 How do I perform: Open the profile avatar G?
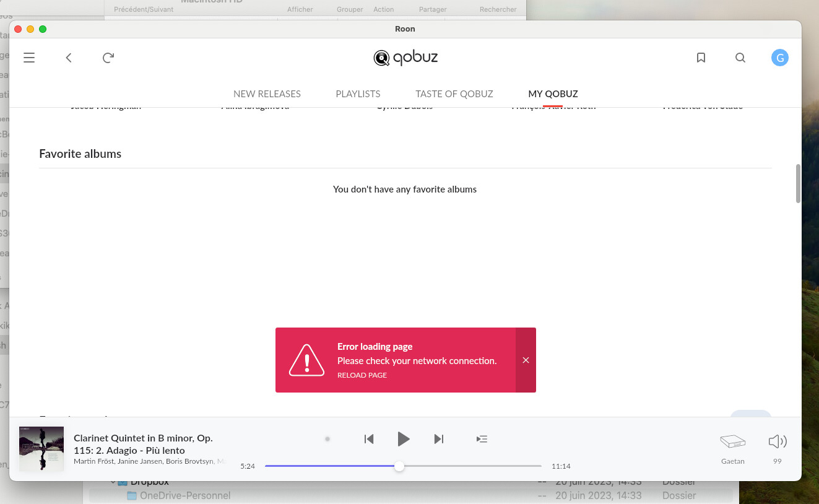[x=779, y=58]
